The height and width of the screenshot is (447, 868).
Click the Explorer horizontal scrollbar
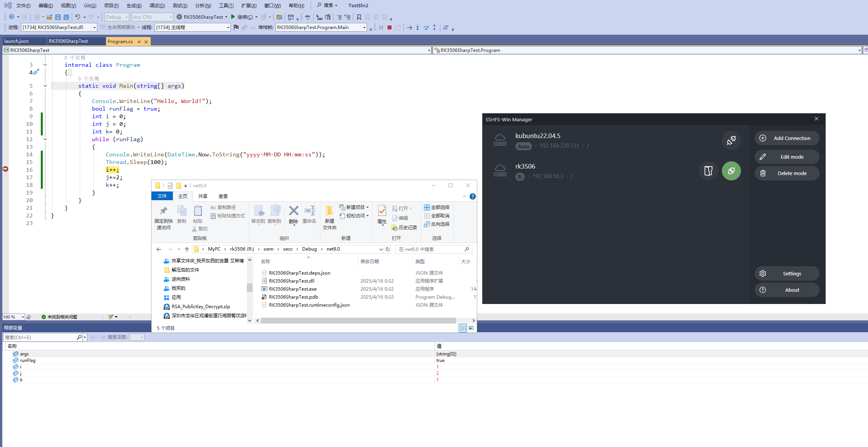[x=359, y=321]
